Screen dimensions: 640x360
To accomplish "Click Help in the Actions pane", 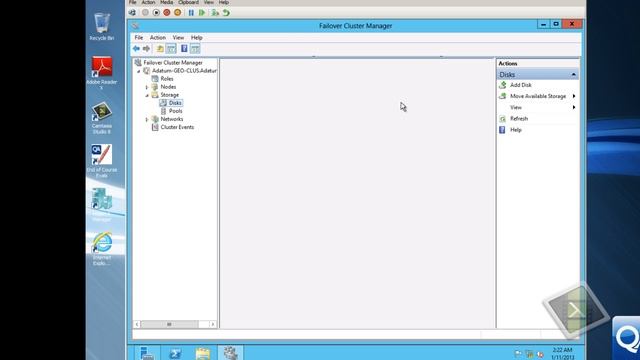I will (x=516, y=130).
